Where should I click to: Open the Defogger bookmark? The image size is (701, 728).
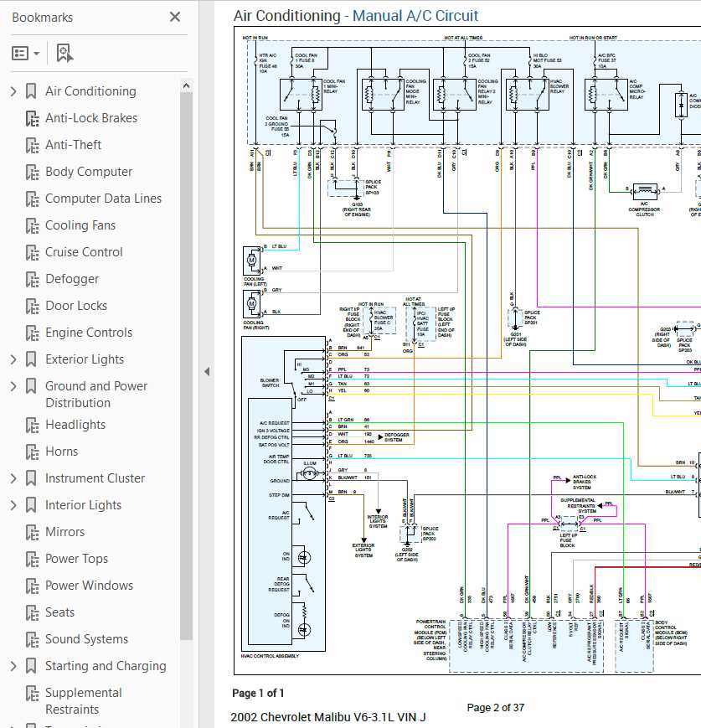[x=72, y=280]
